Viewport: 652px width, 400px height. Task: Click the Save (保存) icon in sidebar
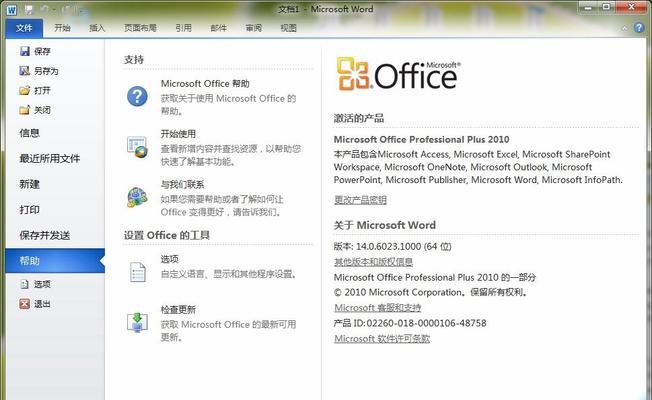25,51
